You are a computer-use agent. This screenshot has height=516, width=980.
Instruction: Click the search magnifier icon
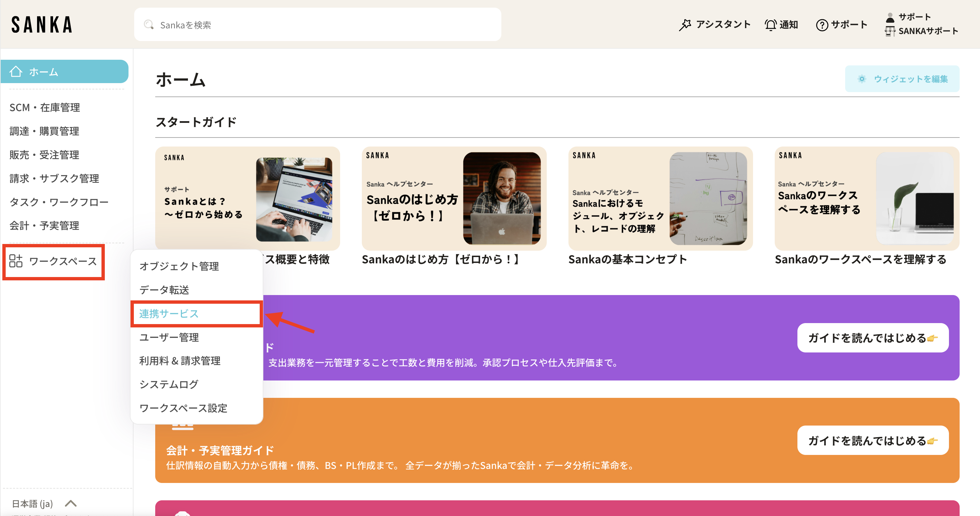pyautogui.click(x=149, y=25)
